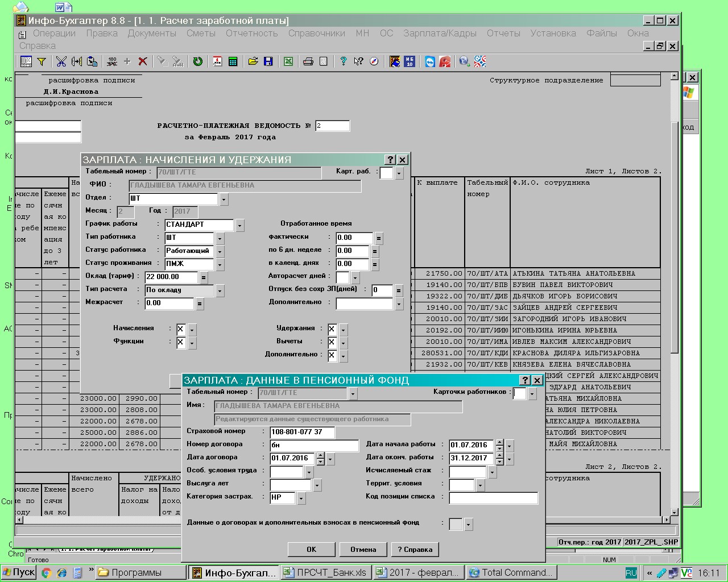Screen dimensions: 728x582
Task: Click the paste clipboard icon
Action: [x=92, y=61]
